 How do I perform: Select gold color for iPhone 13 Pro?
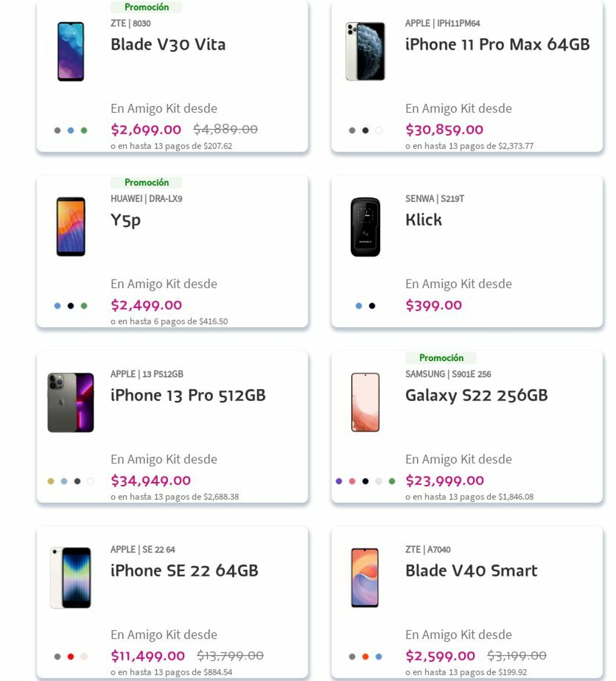point(51,481)
